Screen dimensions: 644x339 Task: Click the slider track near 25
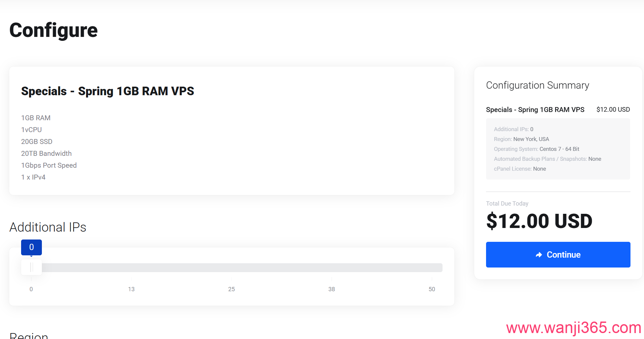click(231, 268)
